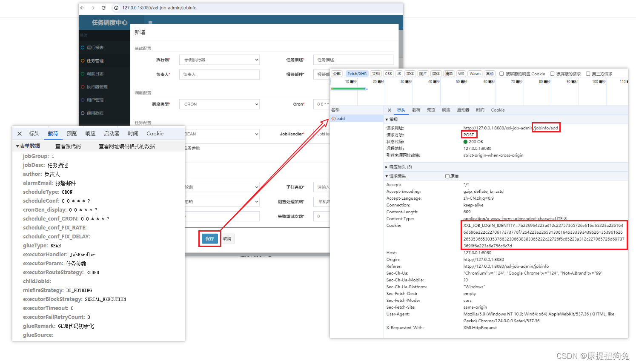Click the 保存 button
636x364 pixels.
coord(210,239)
